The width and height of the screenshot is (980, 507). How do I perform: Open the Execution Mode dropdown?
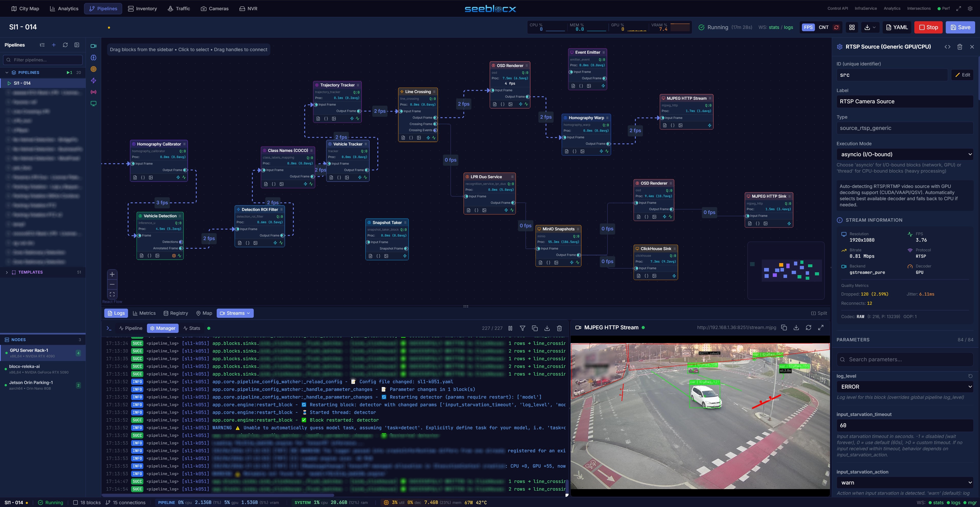(905, 154)
